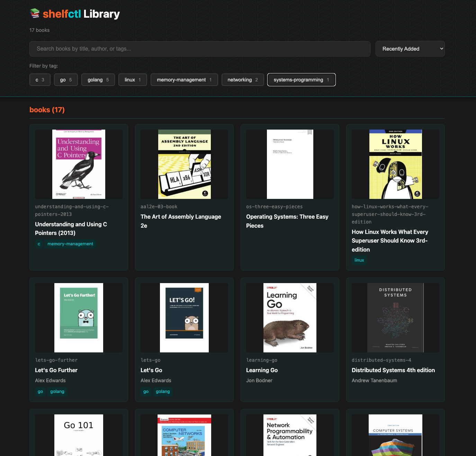Click go tag on Let's Go card
The width and height of the screenshot is (476, 456).
[x=146, y=392]
